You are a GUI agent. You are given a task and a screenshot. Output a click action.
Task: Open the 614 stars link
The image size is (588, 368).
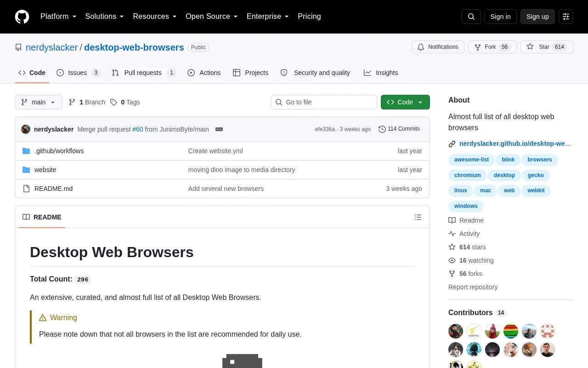click(472, 247)
